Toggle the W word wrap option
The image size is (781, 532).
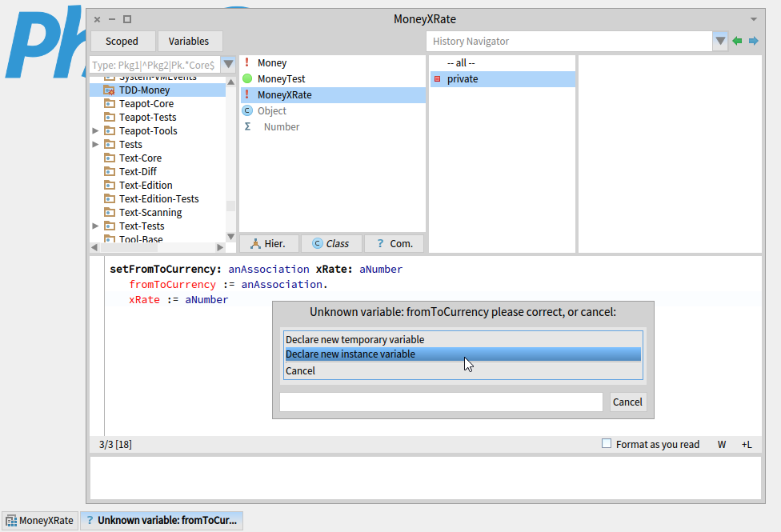(721, 444)
